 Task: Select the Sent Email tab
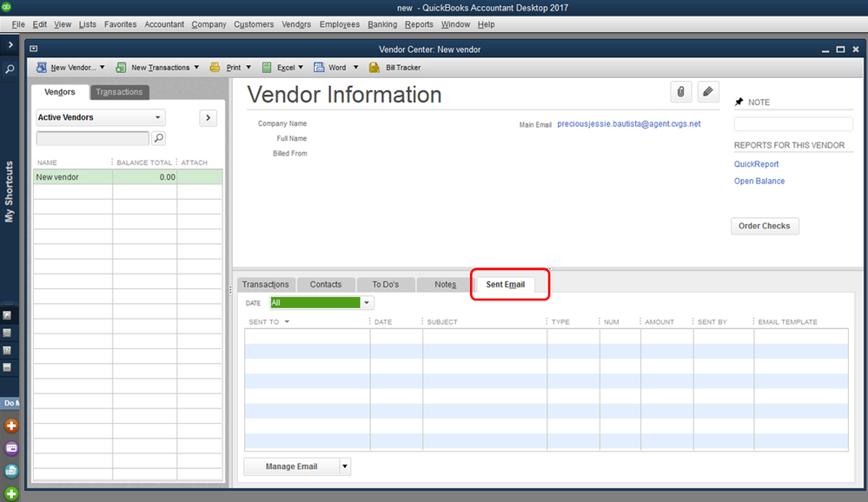[x=506, y=285]
